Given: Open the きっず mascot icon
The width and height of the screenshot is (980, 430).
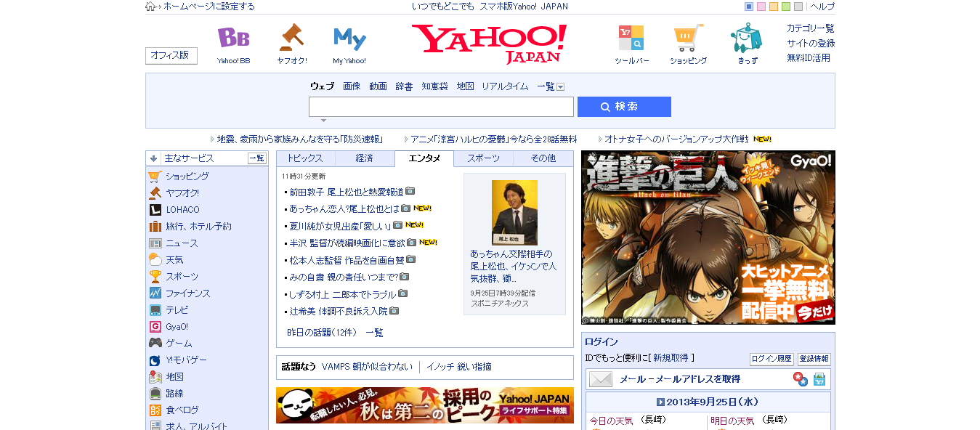Looking at the screenshot, I should [746, 38].
